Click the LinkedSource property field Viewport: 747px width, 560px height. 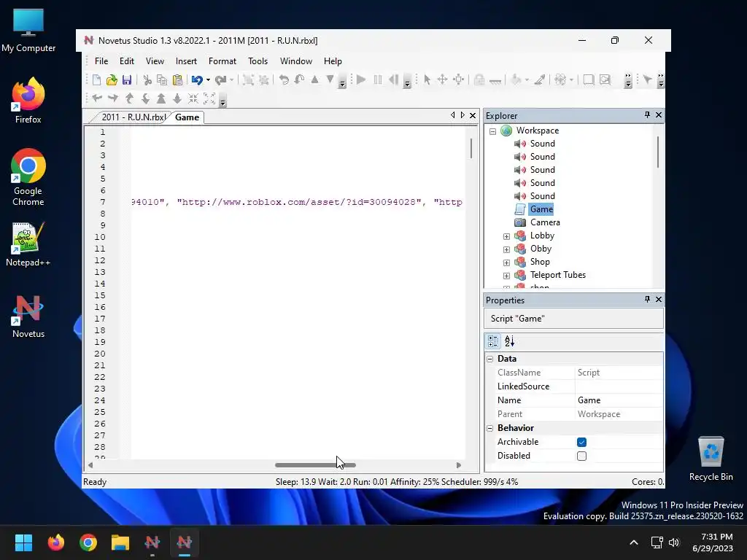pos(619,386)
